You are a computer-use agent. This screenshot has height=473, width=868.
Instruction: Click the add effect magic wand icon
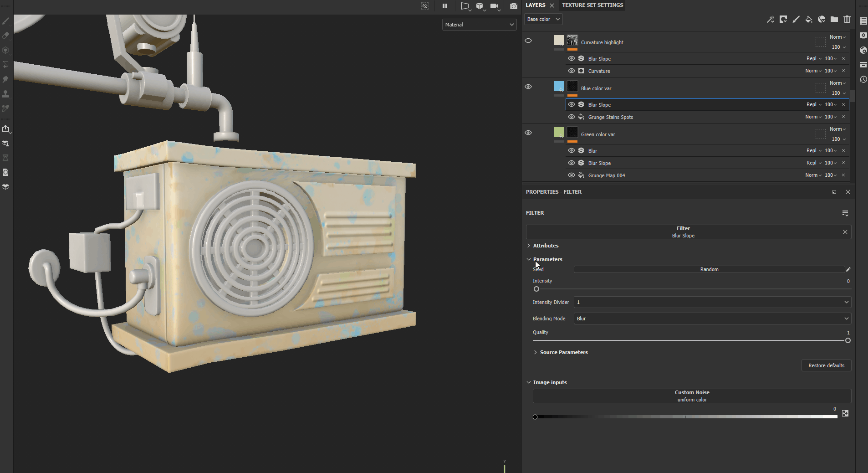[x=770, y=19]
